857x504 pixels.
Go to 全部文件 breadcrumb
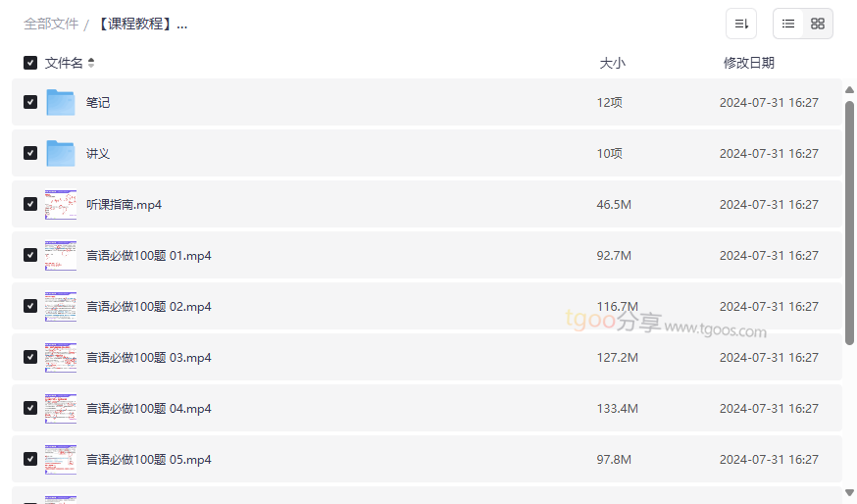pos(51,24)
